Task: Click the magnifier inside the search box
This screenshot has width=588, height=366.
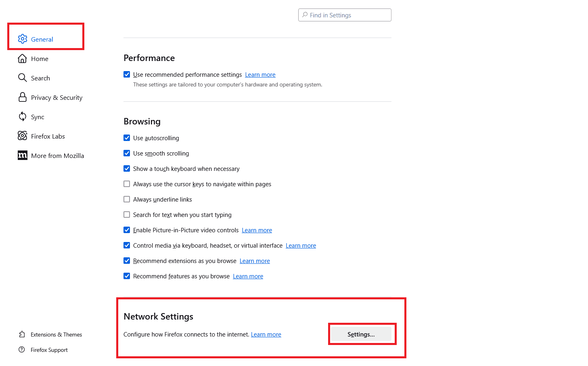Action: (x=305, y=15)
